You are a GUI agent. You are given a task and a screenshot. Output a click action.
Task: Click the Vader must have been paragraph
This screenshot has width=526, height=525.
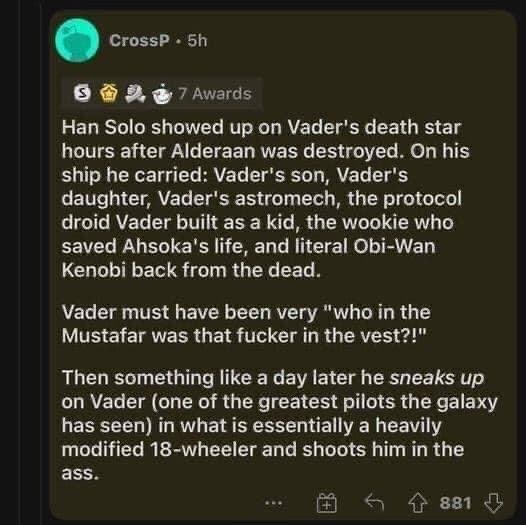pos(246,324)
